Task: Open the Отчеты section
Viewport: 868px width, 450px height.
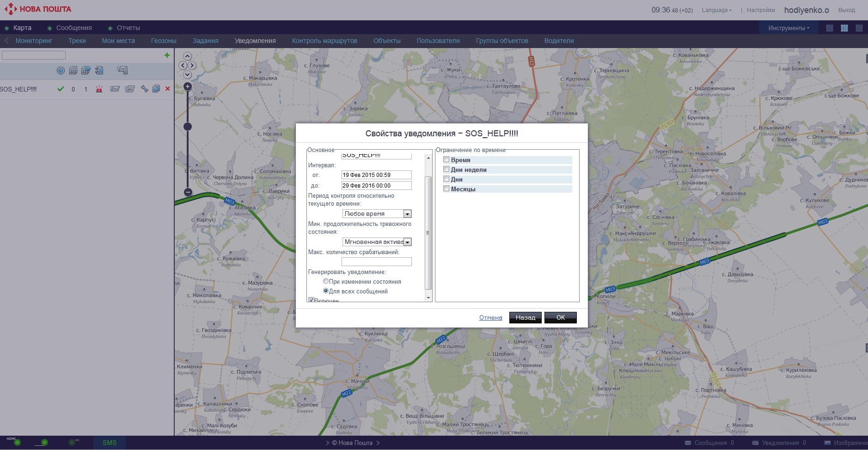Action: pyautogui.click(x=128, y=28)
